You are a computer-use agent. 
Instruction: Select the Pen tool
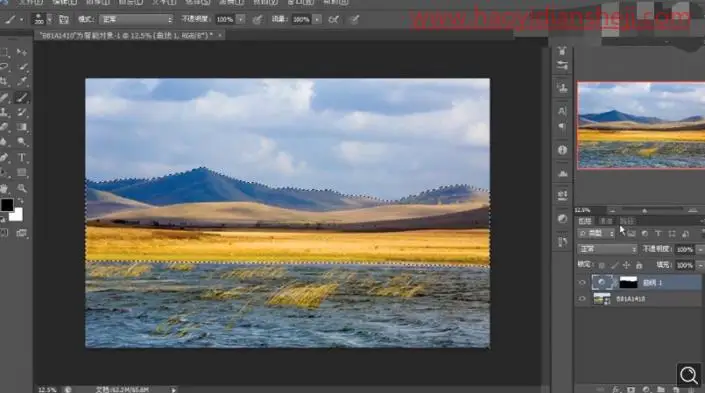(4, 157)
